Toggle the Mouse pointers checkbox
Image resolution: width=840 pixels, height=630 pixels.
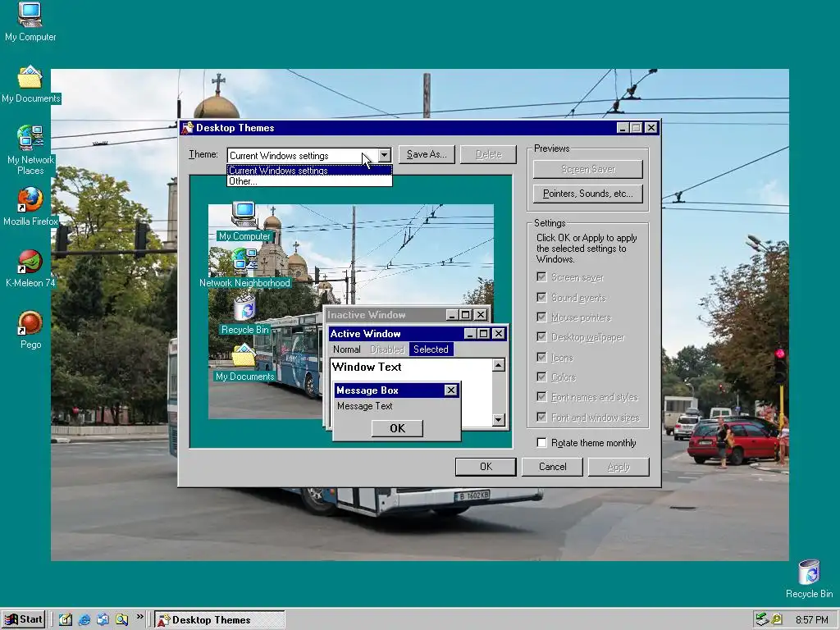click(x=541, y=317)
